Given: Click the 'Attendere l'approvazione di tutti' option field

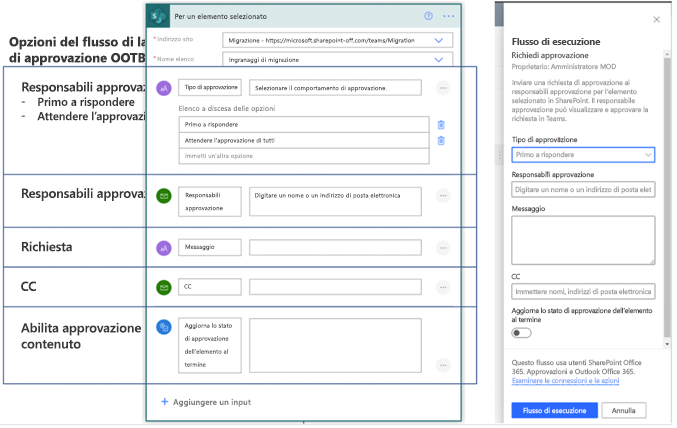Looking at the screenshot, I should [305, 141].
